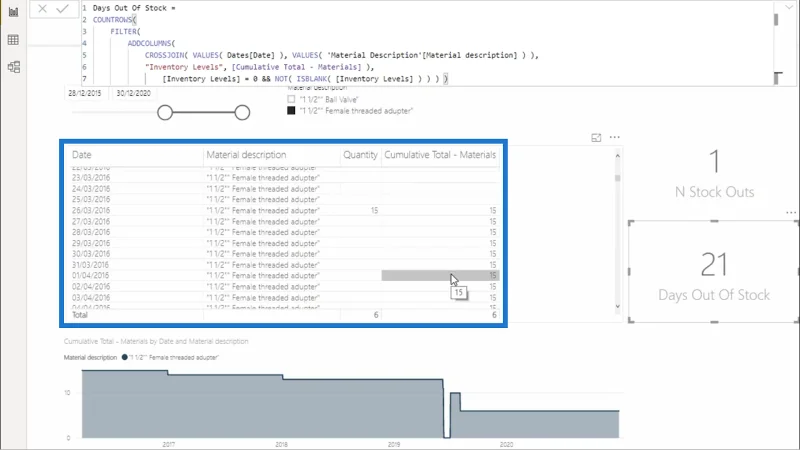Click the Days Out Of Stock measure name line
800x450 pixels.
coord(134,8)
